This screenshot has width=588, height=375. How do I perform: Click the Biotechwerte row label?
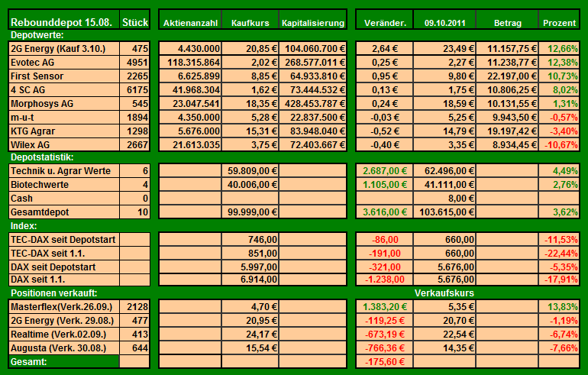(x=64, y=185)
